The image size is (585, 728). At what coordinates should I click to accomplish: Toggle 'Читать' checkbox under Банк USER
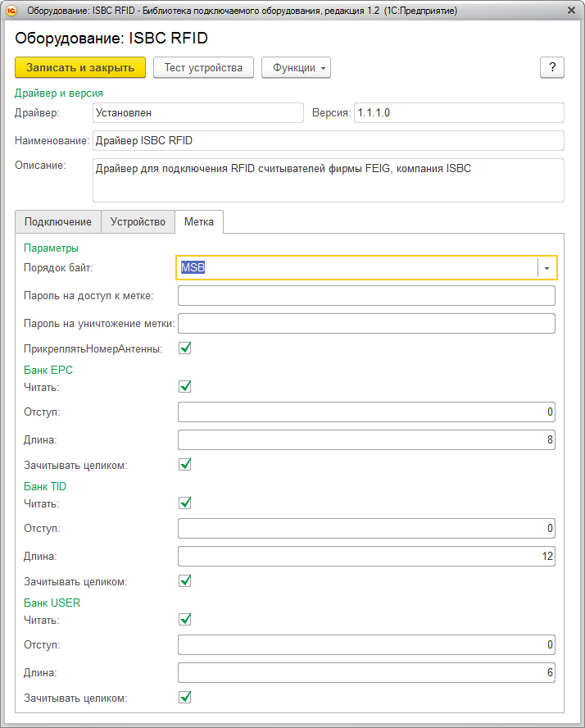click(x=185, y=620)
